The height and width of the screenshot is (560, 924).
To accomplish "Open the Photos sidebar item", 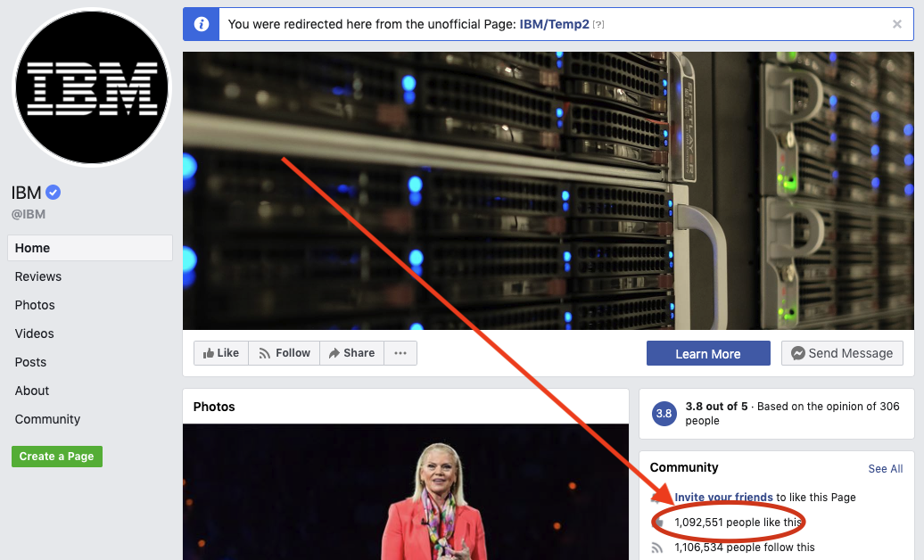I will pyautogui.click(x=35, y=305).
